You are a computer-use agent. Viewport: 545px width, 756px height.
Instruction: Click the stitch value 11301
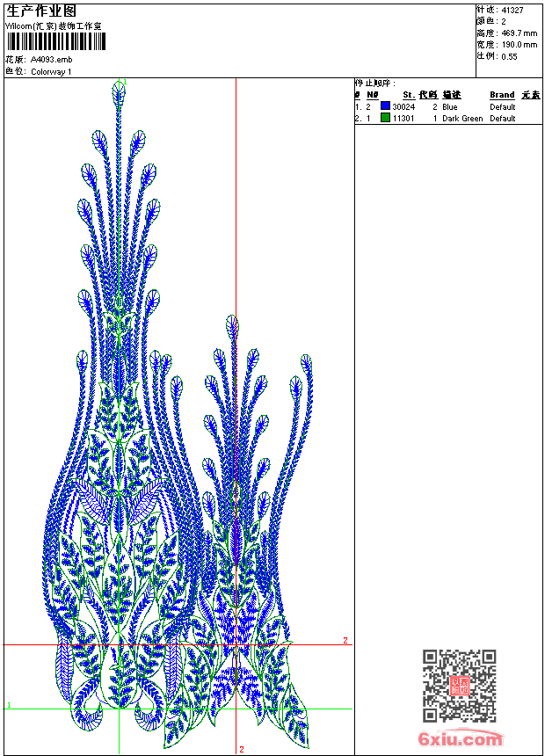point(403,119)
